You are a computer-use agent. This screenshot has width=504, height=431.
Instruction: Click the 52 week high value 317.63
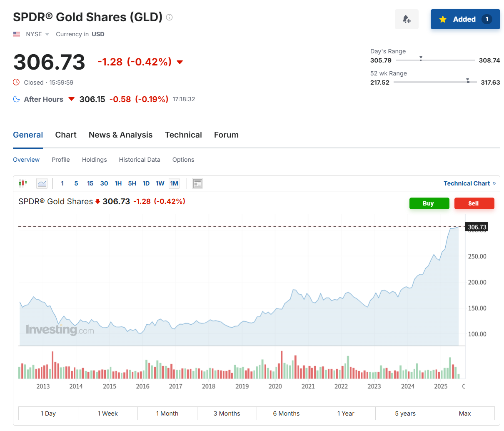490,83
